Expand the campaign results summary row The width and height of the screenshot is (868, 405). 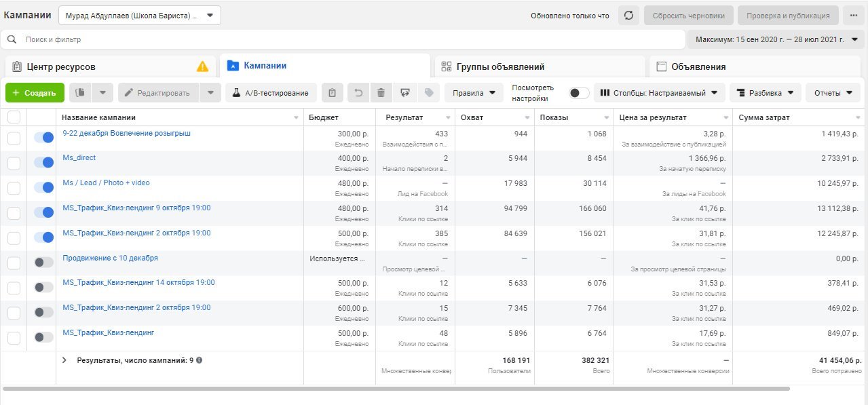click(64, 360)
